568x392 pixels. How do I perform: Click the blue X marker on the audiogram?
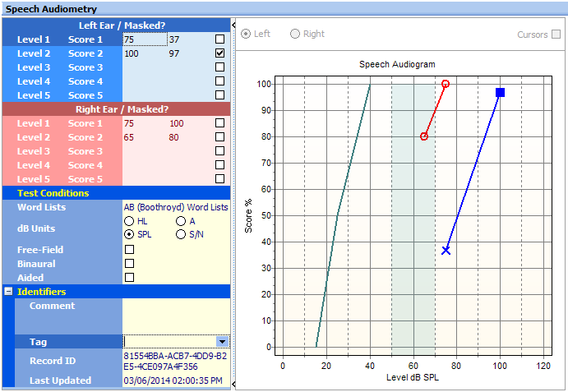pos(446,250)
